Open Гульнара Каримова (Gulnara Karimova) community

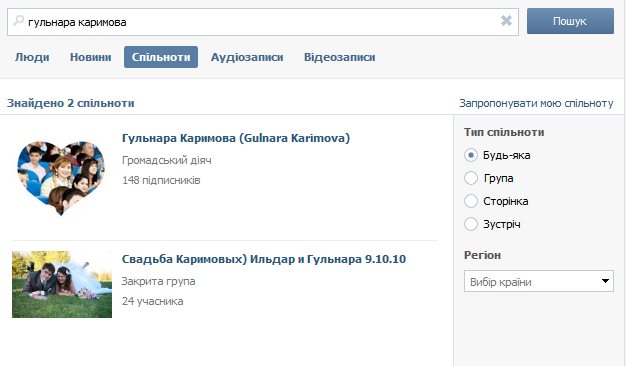point(236,138)
